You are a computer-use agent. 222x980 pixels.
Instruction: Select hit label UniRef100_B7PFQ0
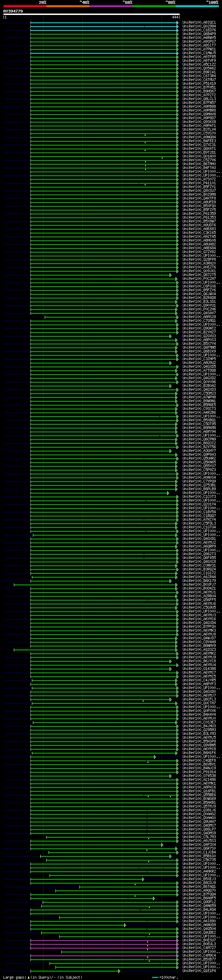click(x=199, y=626)
